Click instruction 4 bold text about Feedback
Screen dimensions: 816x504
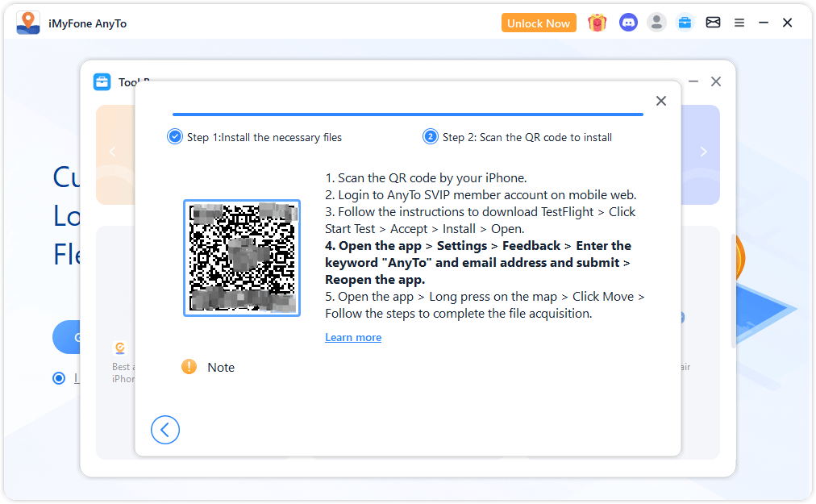(x=477, y=262)
